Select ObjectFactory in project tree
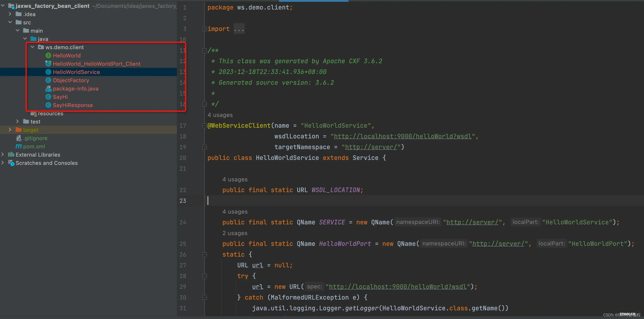The image size is (644, 319). [x=71, y=80]
